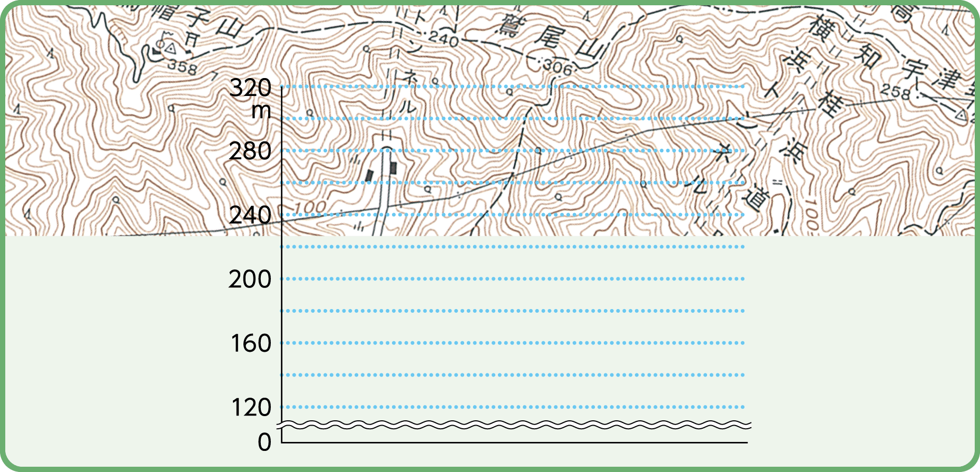The height and width of the screenshot is (472, 980).
Task: Click the 306 spot elevation on the map
Action: click(x=557, y=67)
